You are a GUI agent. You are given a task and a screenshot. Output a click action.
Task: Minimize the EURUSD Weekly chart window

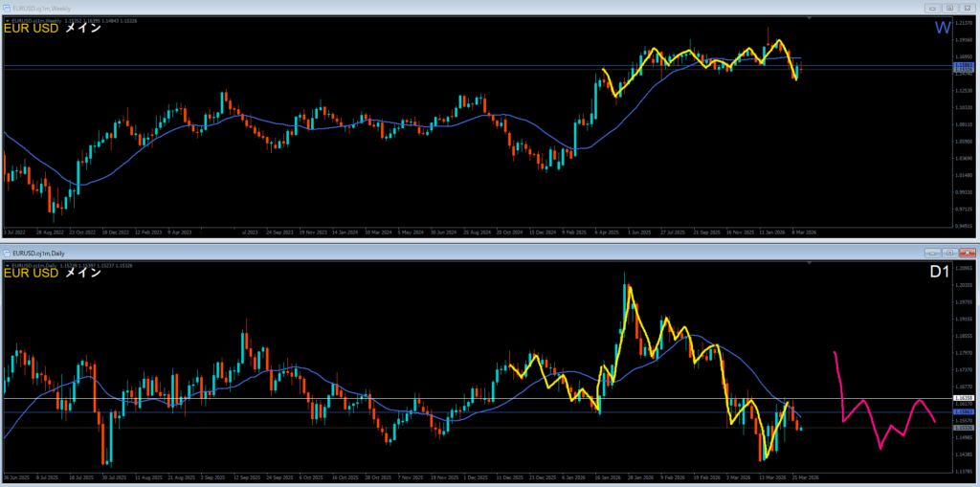pos(932,8)
